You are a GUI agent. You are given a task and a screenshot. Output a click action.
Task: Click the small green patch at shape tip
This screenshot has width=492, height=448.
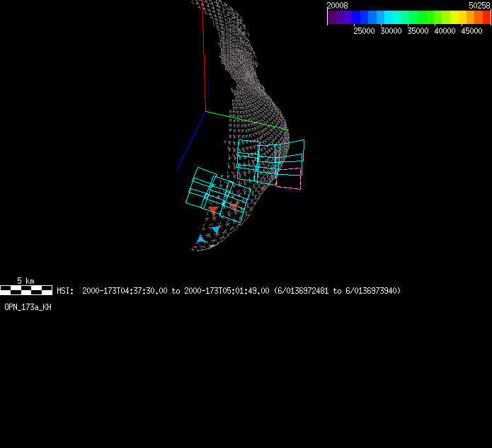click(x=212, y=246)
